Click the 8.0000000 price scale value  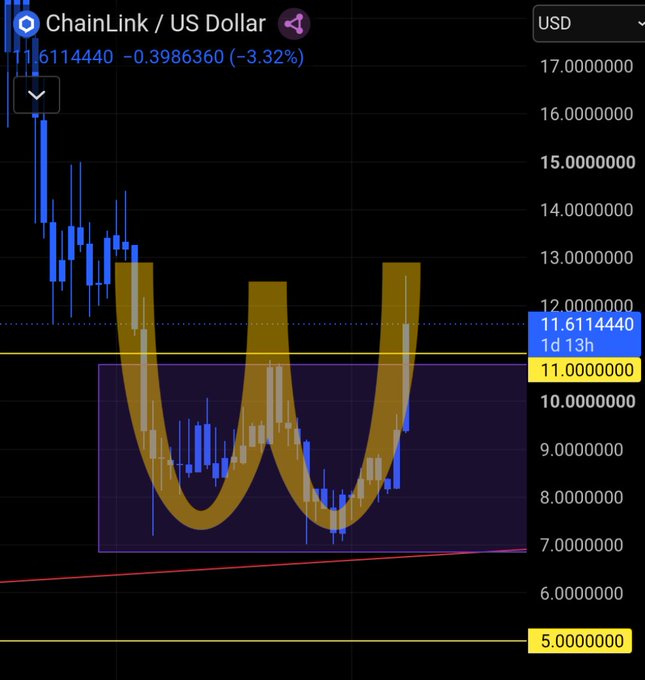[581, 497]
